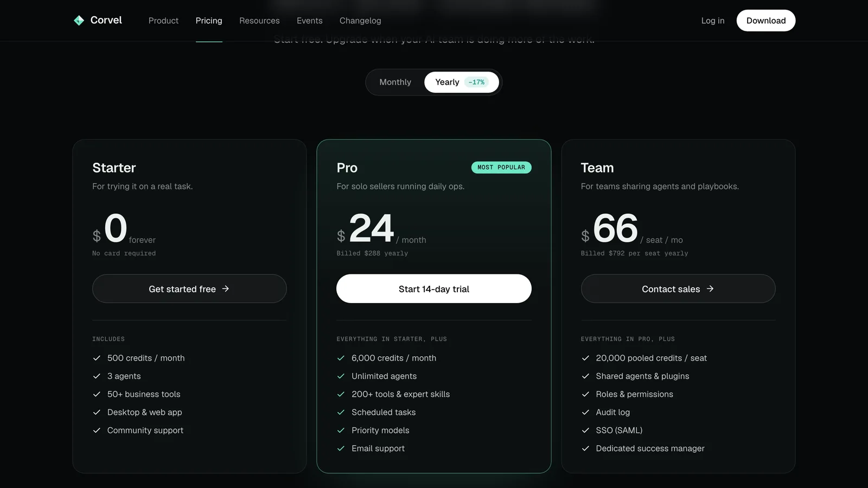Open the Changelog page
This screenshot has height=488, width=868.
(360, 21)
